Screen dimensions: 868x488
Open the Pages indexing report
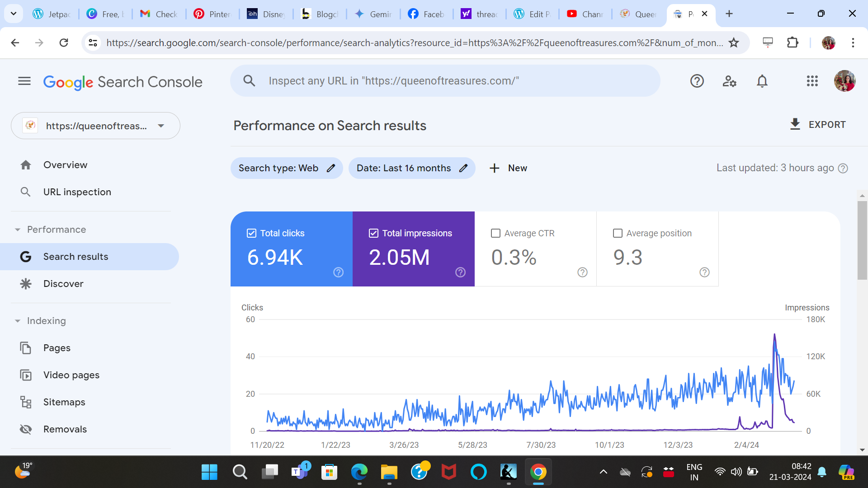pos(57,348)
